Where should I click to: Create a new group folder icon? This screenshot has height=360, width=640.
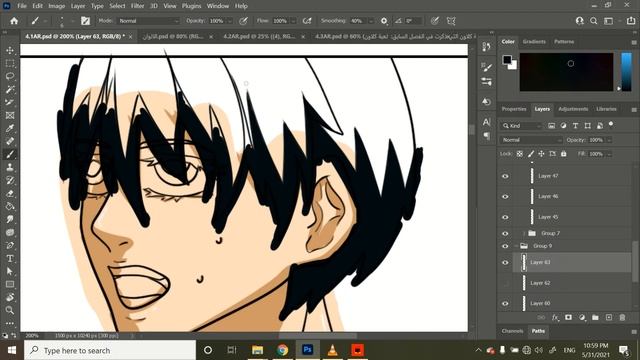point(596,318)
